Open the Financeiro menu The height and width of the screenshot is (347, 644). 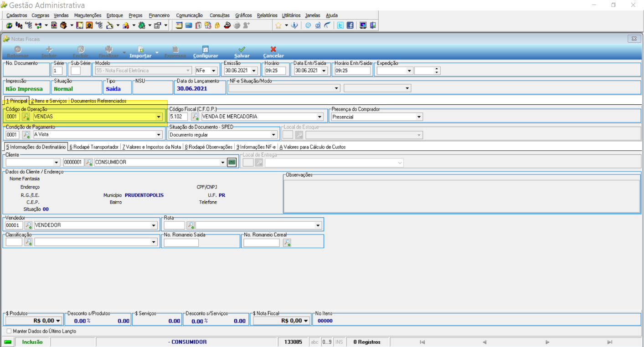159,15
